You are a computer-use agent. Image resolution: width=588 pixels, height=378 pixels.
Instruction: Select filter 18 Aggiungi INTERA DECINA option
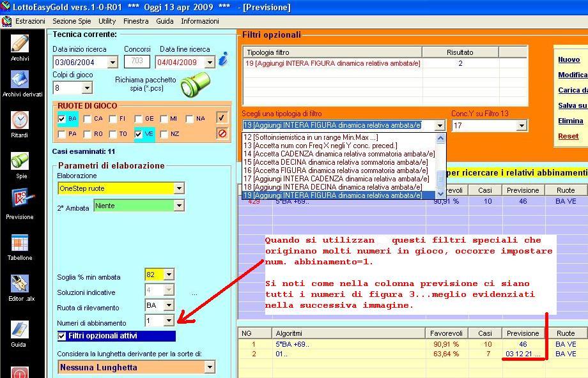pyautogui.click(x=339, y=187)
